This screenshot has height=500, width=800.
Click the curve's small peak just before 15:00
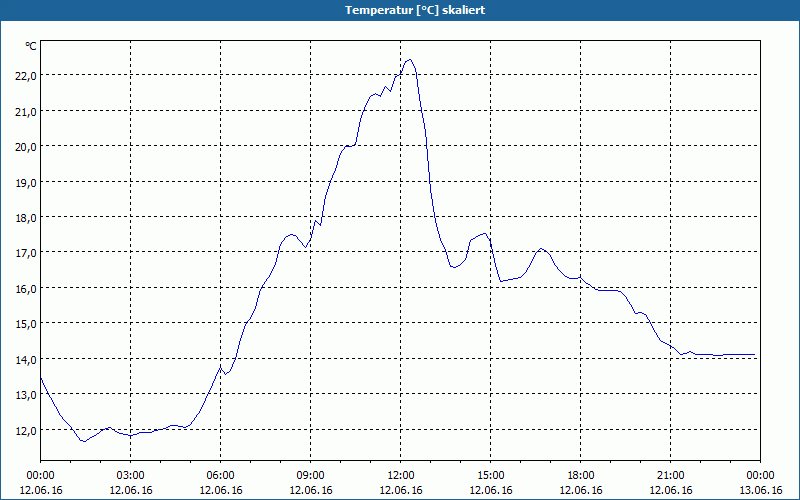(x=485, y=234)
